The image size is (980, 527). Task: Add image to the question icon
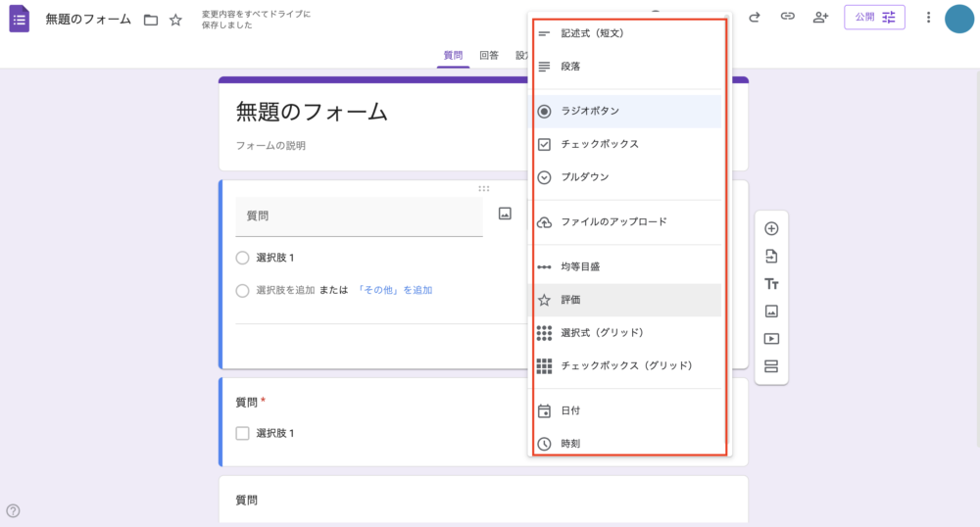coord(505,214)
